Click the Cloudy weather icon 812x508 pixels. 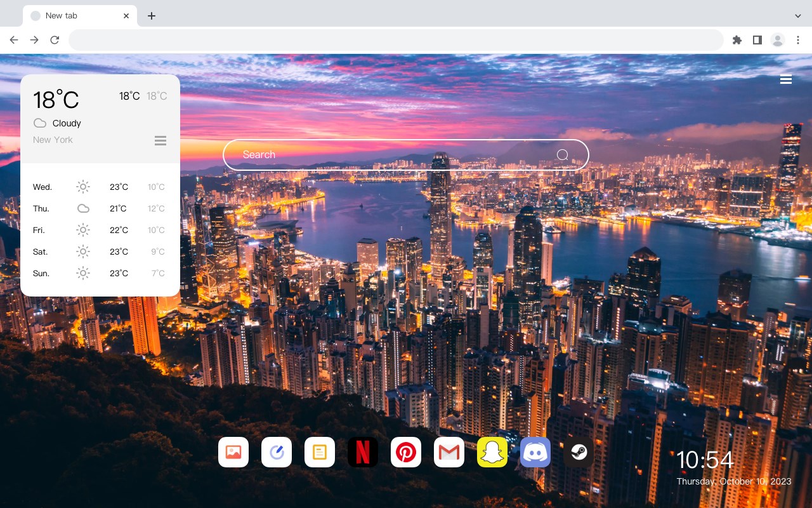point(40,123)
